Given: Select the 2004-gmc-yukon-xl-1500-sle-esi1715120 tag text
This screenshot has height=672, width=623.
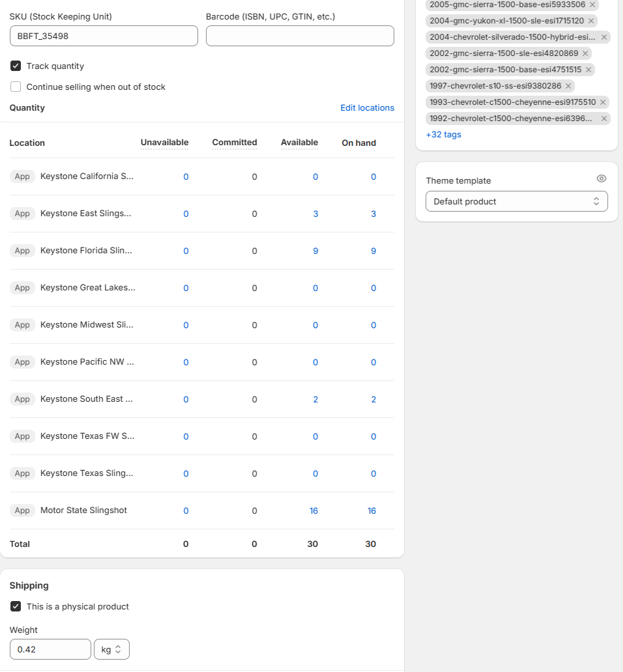Looking at the screenshot, I should [507, 21].
